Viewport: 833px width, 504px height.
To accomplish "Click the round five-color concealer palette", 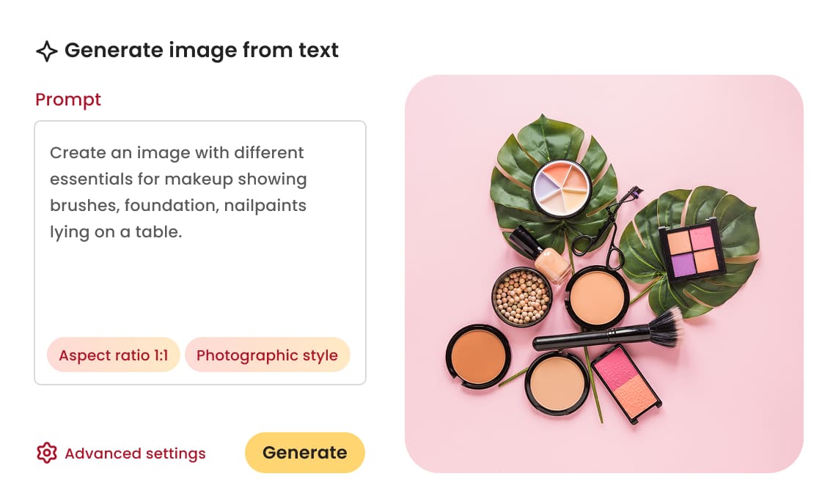I will (x=561, y=188).
